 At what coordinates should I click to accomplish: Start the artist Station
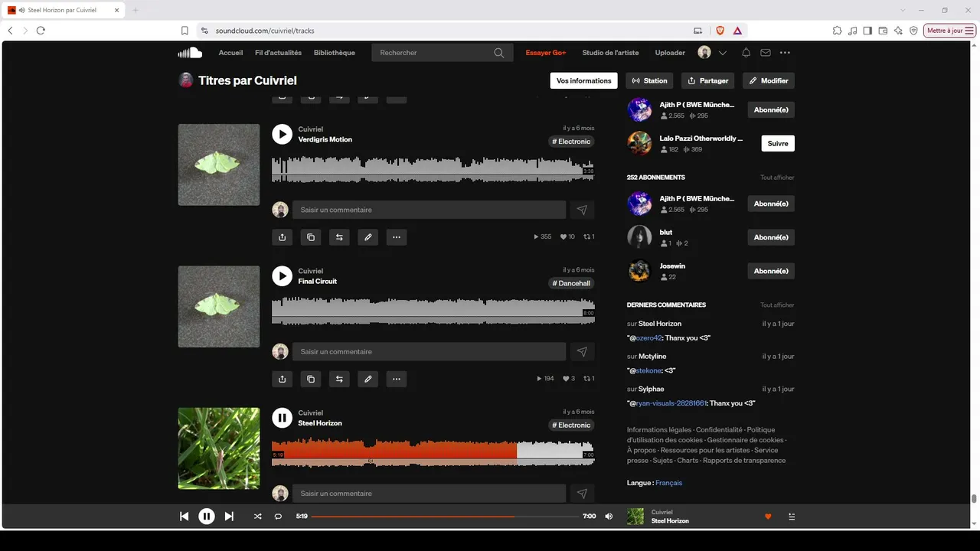[649, 80]
